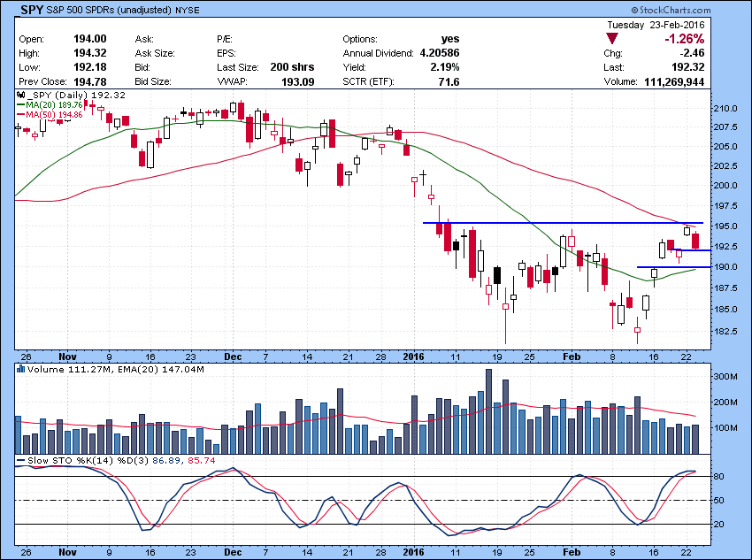Click the date 'Tuesday 23-Feb-2016'
Viewport: 752px width, 560px height.
point(656,25)
